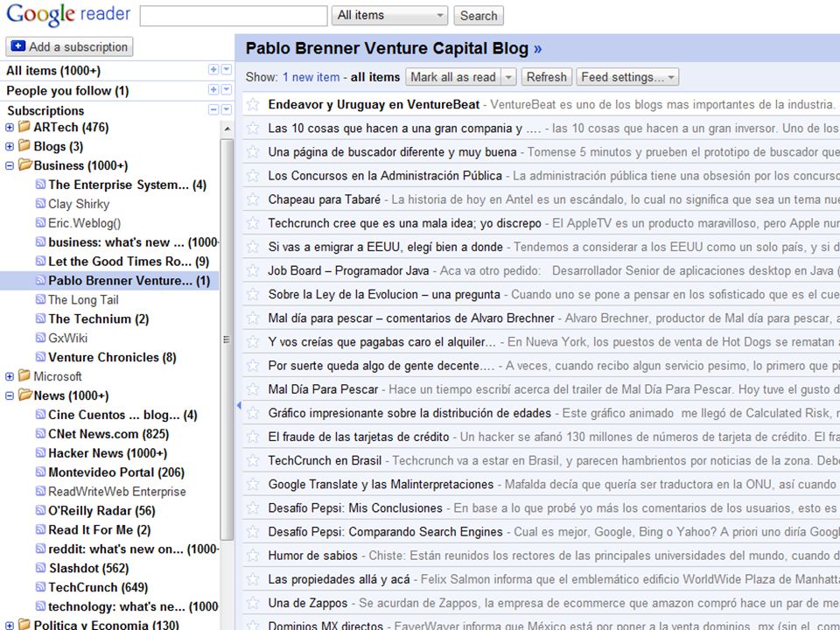This screenshot has height=630, width=840.
Task: Star the 'Techcrunch cree que es una mala idea' item
Action: point(253,223)
